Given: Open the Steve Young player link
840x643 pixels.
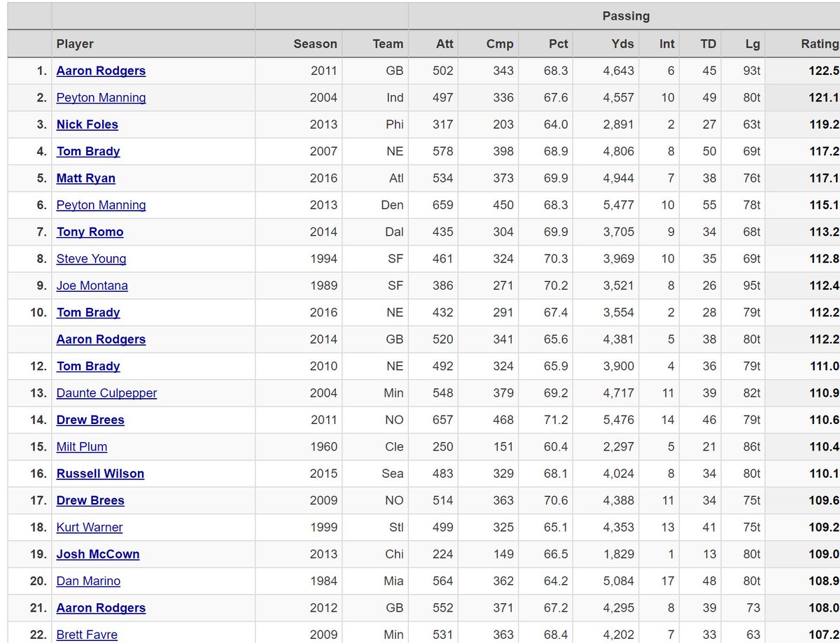Looking at the screenshot, I should click(x=91, y=259).
